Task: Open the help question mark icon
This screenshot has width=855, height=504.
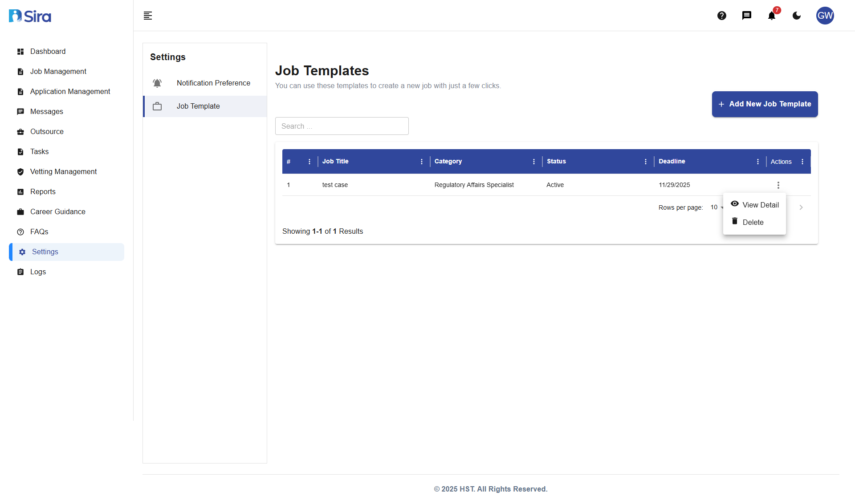Action: pos(722,16)
